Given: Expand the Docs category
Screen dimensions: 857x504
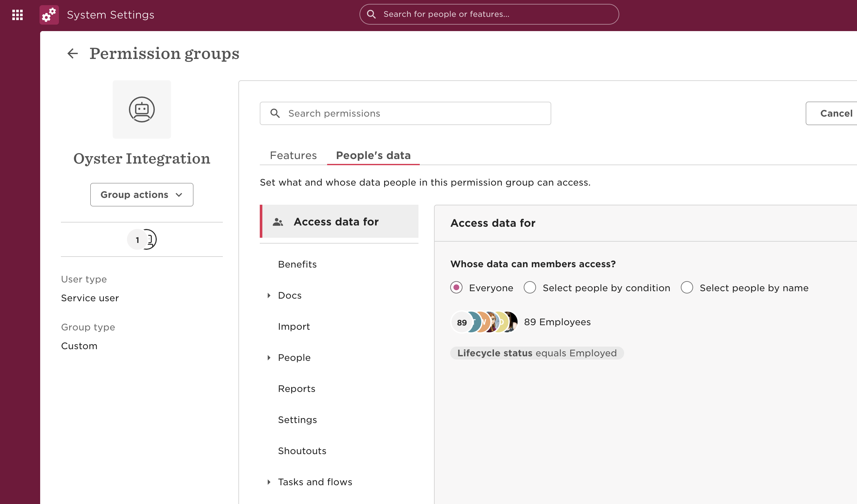Looking at the screenshot, I should (269, 295).
